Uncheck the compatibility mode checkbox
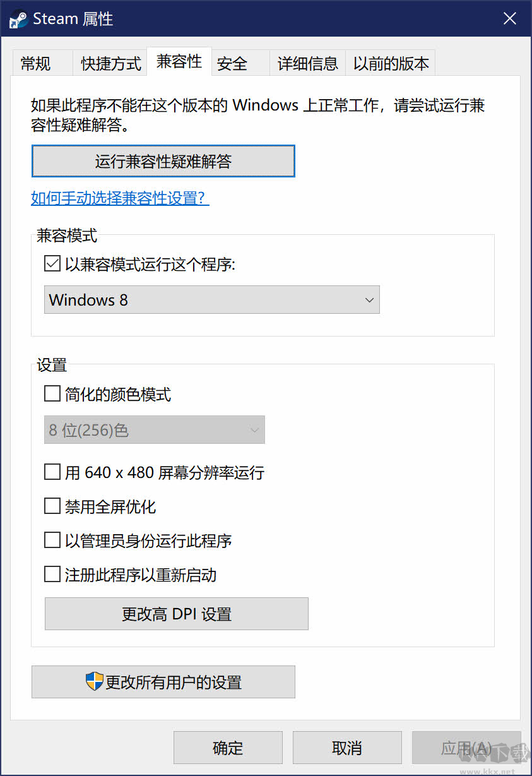This screenshot has height=776, width=532. click(x=52, y=264)
